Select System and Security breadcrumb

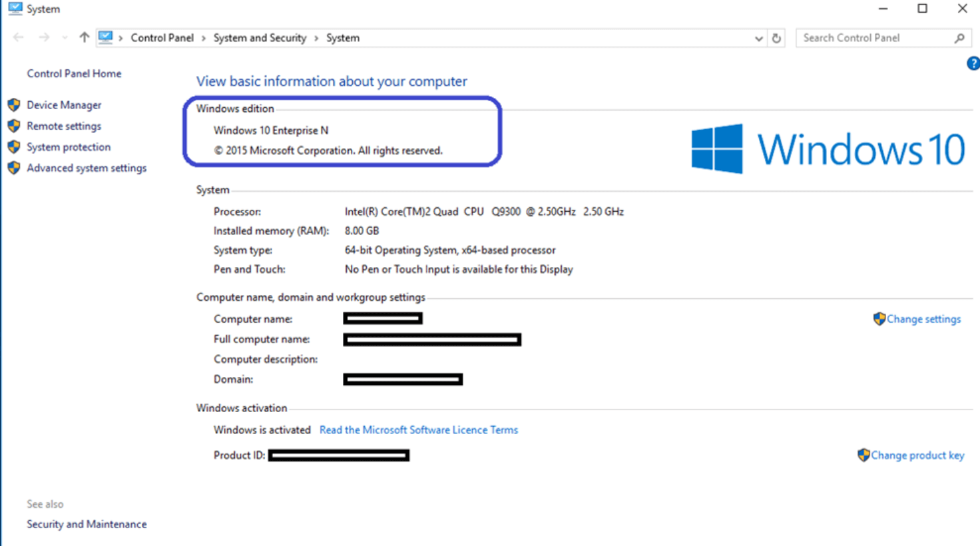260,38
